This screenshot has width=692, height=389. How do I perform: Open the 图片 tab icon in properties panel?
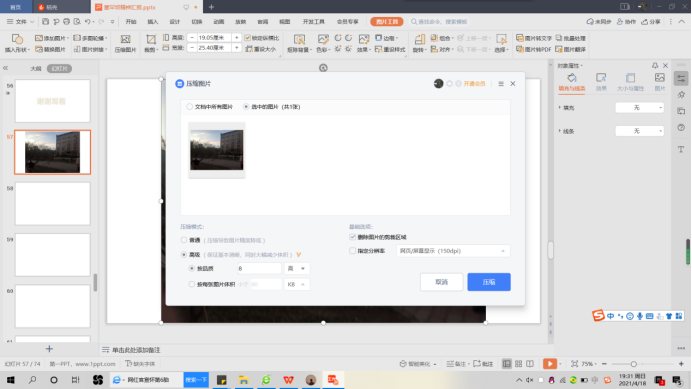[x=660, y=78]
